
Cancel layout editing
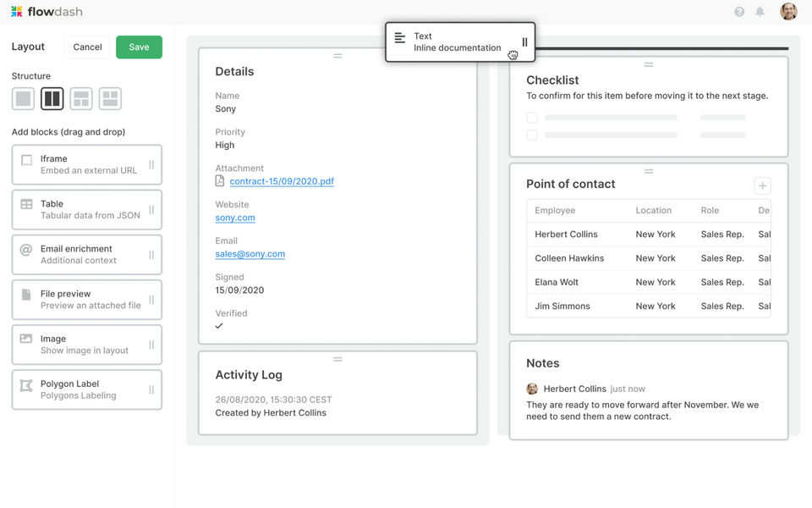coord(87,47)
